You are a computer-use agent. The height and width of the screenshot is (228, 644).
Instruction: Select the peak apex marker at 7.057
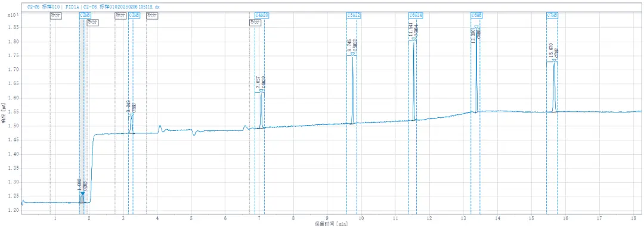tap(261, 91)
